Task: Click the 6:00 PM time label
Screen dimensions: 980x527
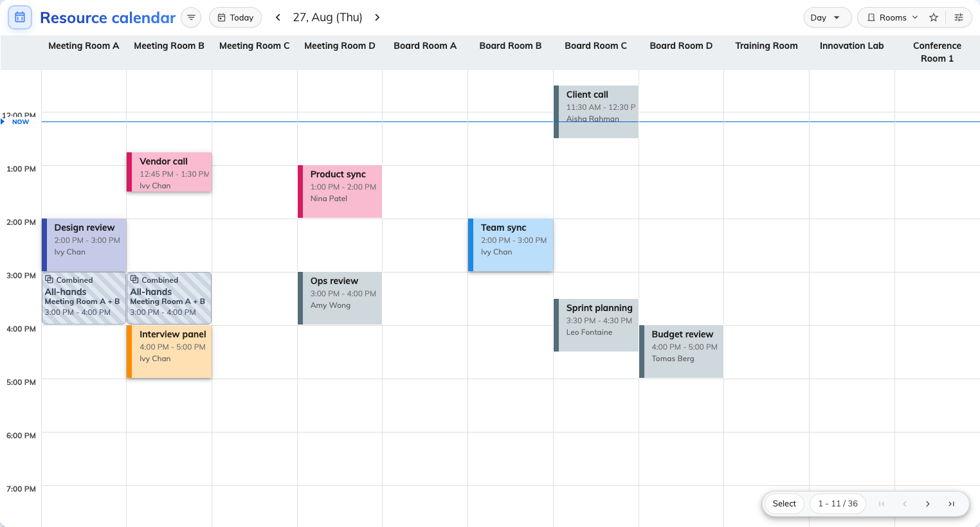Action: pyautogui.click(x=21, y=436)
